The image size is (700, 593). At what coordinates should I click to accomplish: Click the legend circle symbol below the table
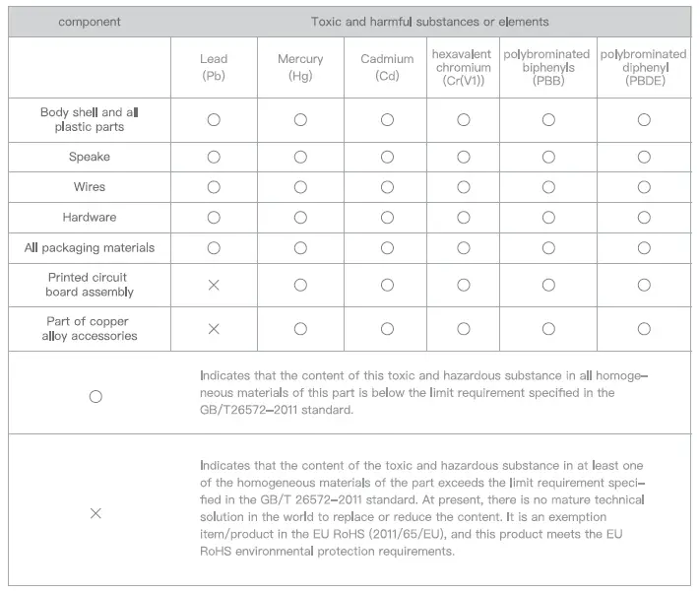pos(95,396)
